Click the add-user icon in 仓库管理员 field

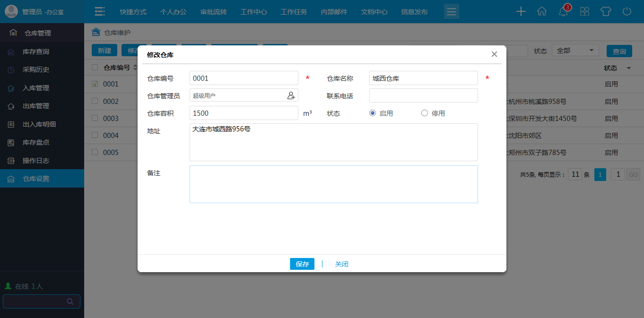click(291, 95)
